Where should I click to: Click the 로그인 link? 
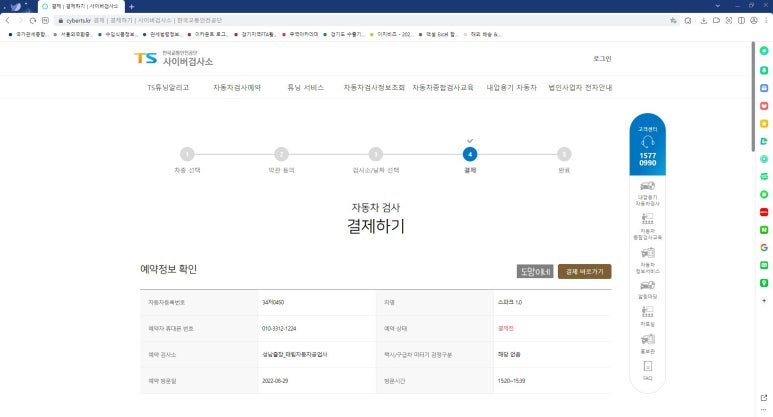(602, 59)
